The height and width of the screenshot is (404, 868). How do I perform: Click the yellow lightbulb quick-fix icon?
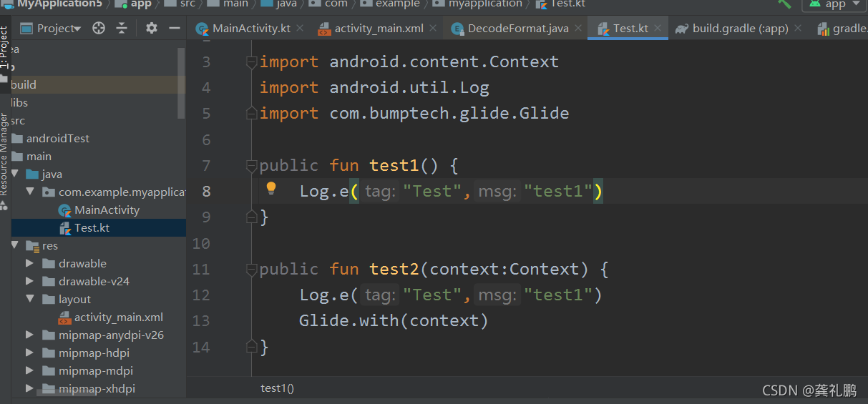[x=271, y=189]
